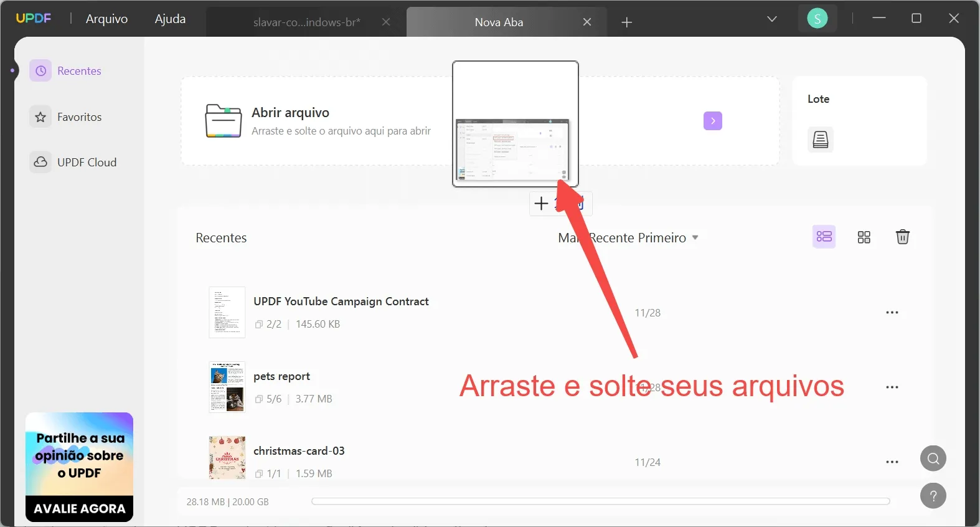Click the Lote label

pyautogui.click(x=818, y=99)
